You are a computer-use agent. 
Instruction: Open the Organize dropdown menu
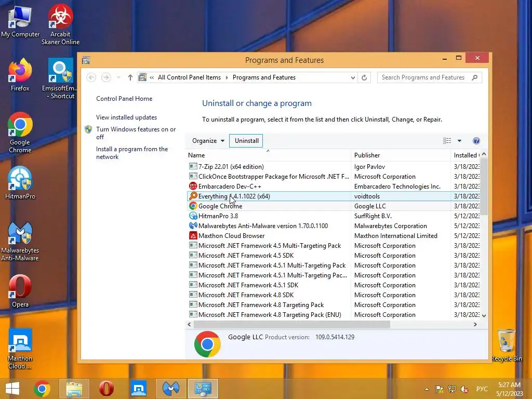[x=208, y=141]
